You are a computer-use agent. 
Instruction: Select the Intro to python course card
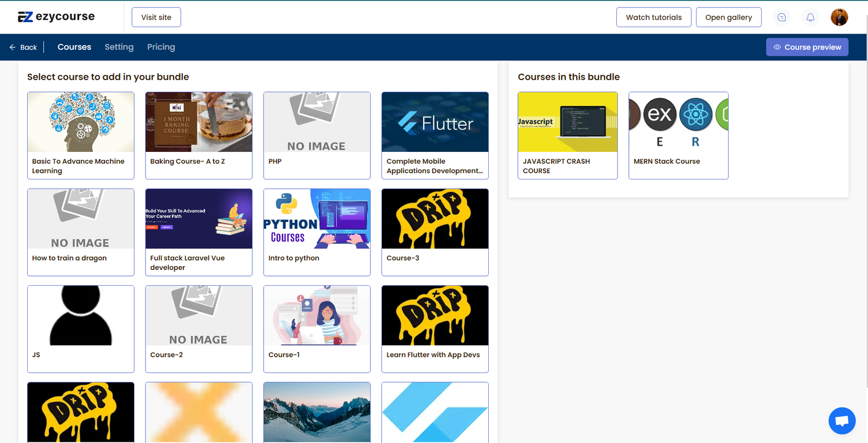[x=317, y=232]
